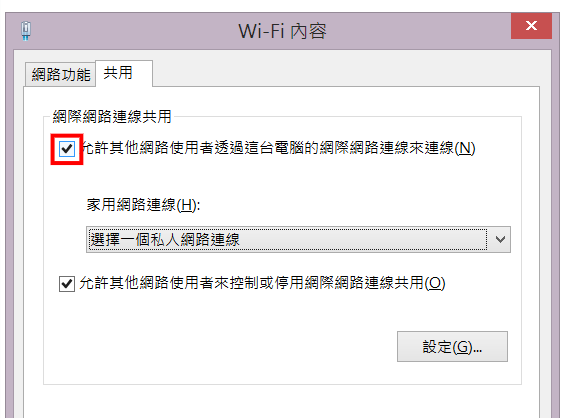Image resolution: width=586 pixels, height=418 pixels.
Task: Click the 網際網路連線共用 group heading
Action: [x=112, y=117]
